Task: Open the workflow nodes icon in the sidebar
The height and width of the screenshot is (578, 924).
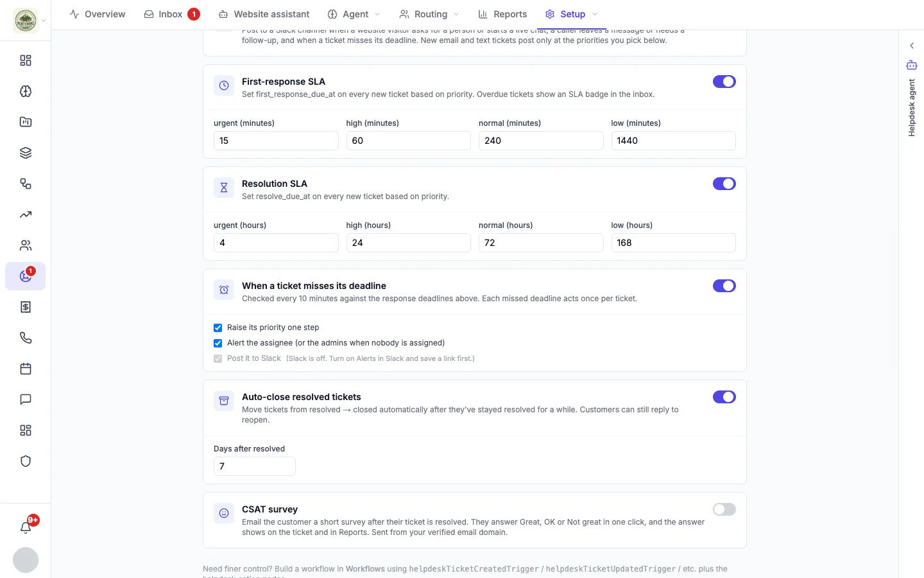Action: tap(26, 184)
